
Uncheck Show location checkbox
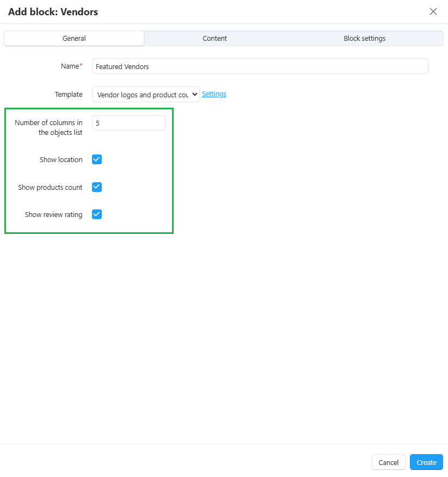[97, 159]
